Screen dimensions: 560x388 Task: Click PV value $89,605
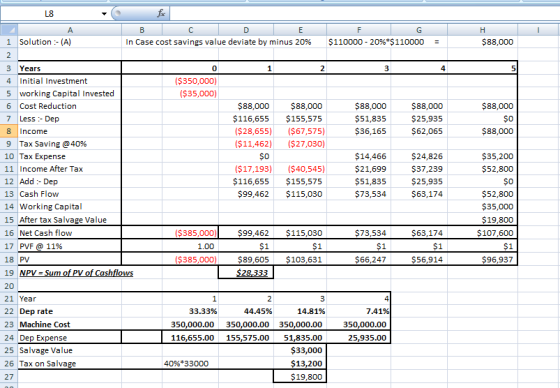coord(253,259)
